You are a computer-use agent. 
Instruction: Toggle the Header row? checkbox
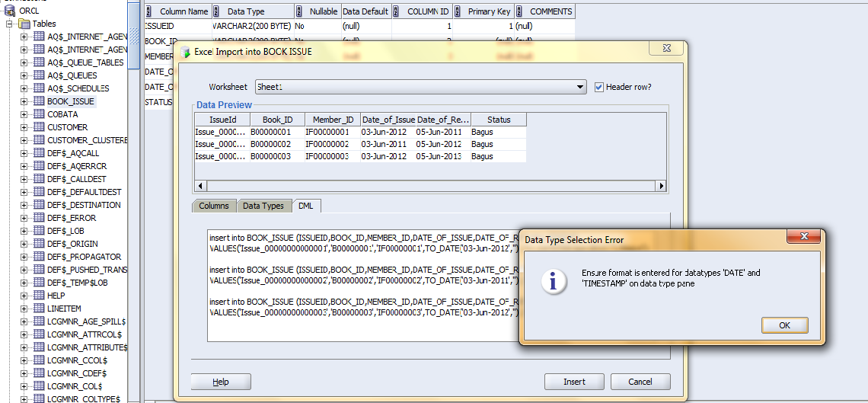[x=599, y=87]
